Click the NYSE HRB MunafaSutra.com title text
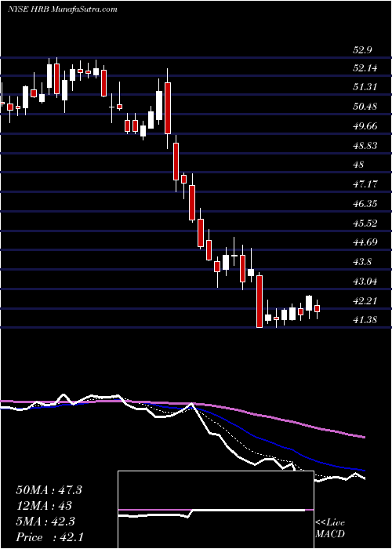 (63, 9)
